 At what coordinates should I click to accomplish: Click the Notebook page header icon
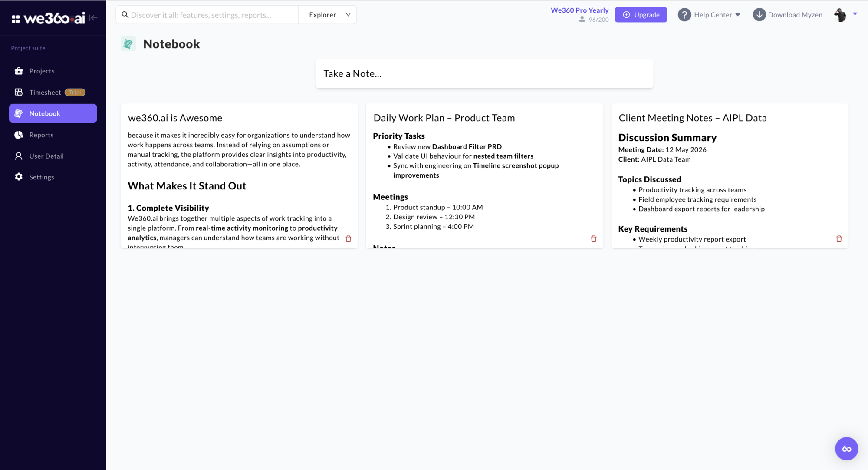(128, 44)
